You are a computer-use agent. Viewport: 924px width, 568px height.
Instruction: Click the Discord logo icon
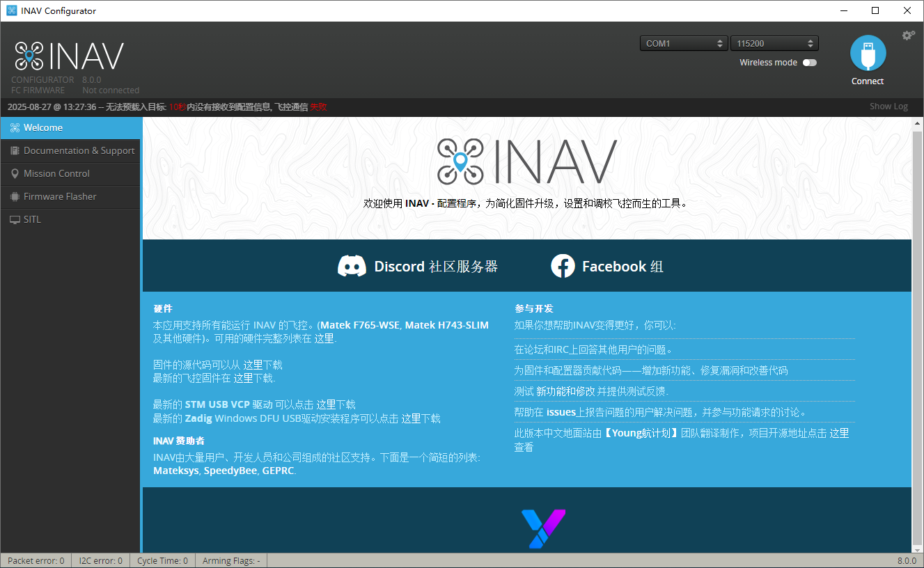(352, 267)
